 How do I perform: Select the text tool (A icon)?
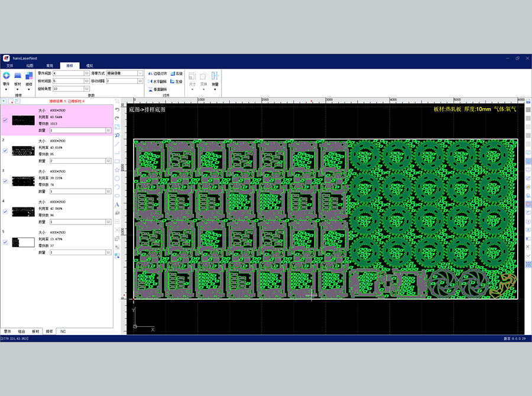[x=117, y=205]
